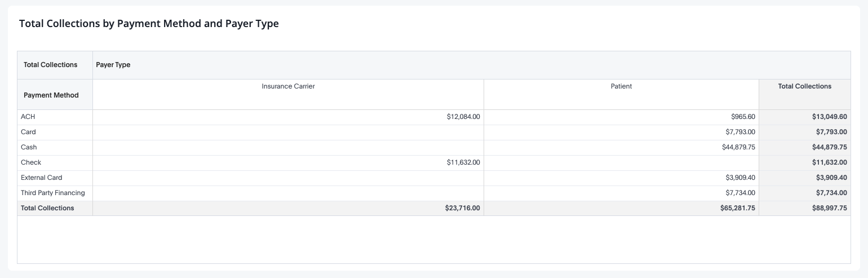
Task: Click the 'Insurance Carrier' column header
Action: [x=288, y=86]
